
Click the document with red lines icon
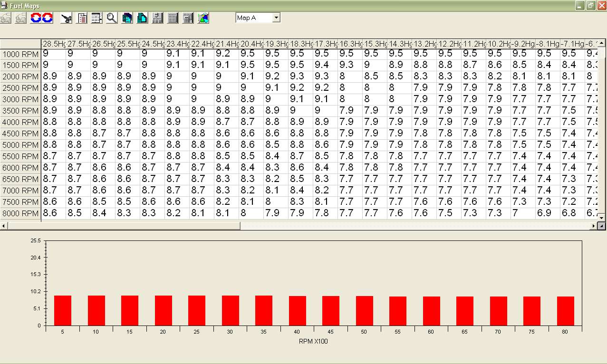tap(82, 18)
